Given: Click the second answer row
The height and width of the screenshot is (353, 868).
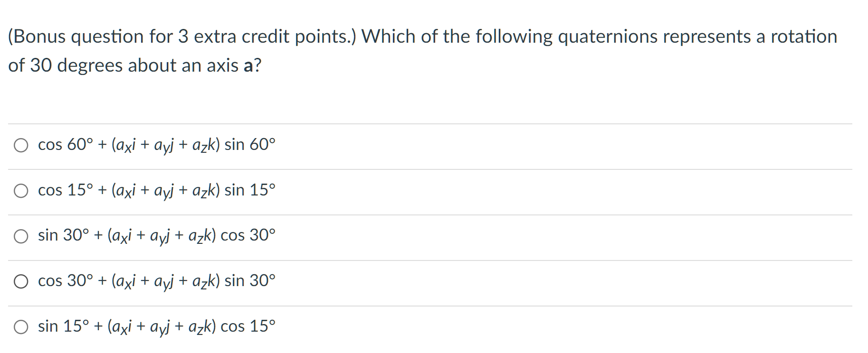Looking at the screenshot, I should click(x=285, y=191).
